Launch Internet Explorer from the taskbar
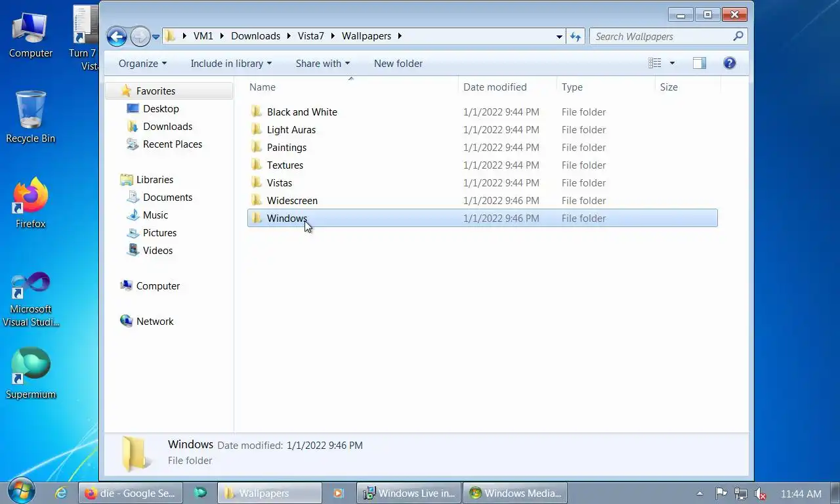The image size is (840, 504). [61, 493]
